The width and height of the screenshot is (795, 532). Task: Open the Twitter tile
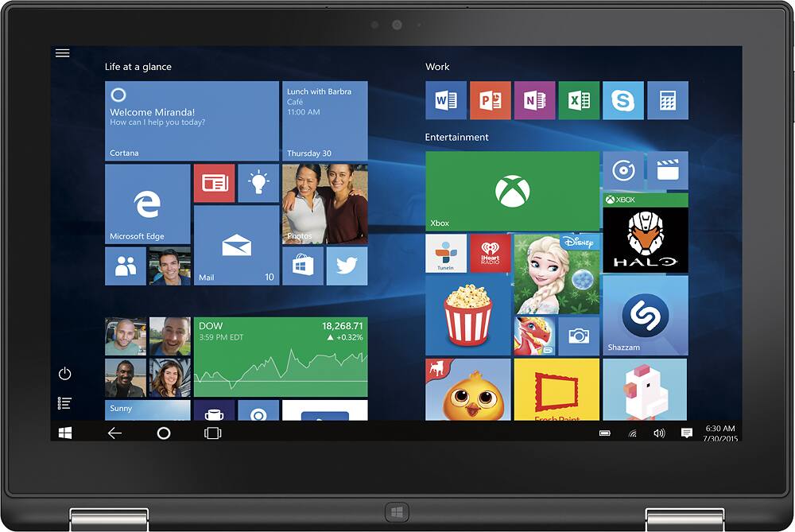click(x=347, y=266)
